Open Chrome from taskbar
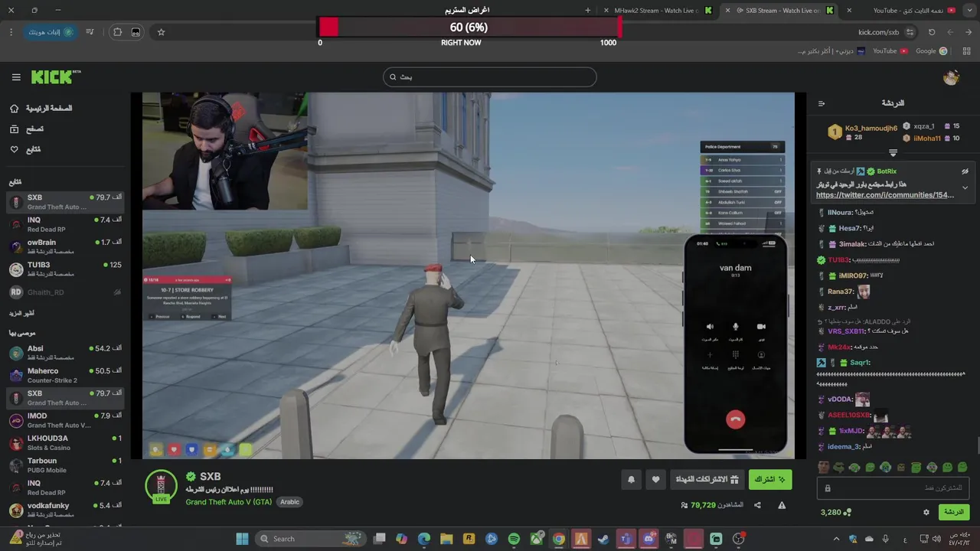The width and height of the screenshot is (980, 551). tap(559, 539)
